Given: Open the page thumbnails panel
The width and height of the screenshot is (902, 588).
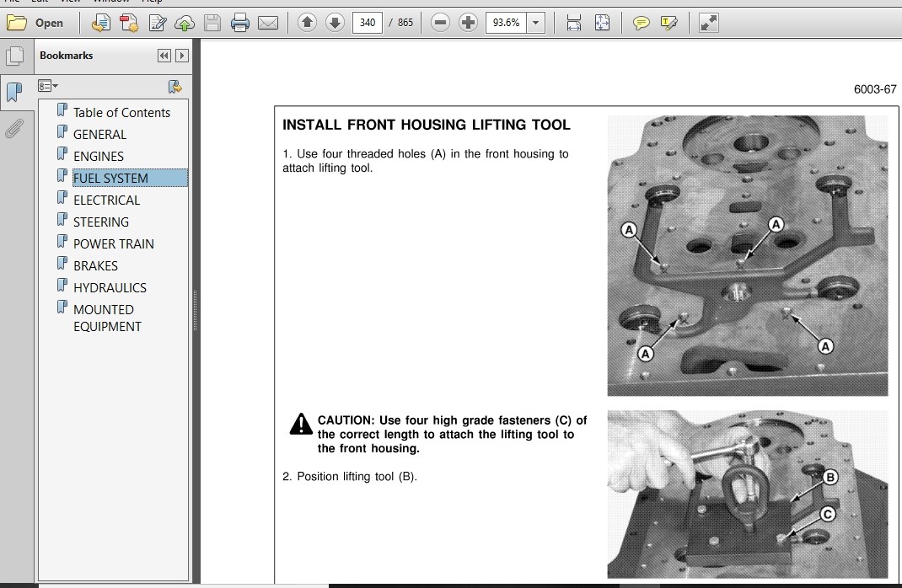Looking at the screenshot, I should (15, 56).
